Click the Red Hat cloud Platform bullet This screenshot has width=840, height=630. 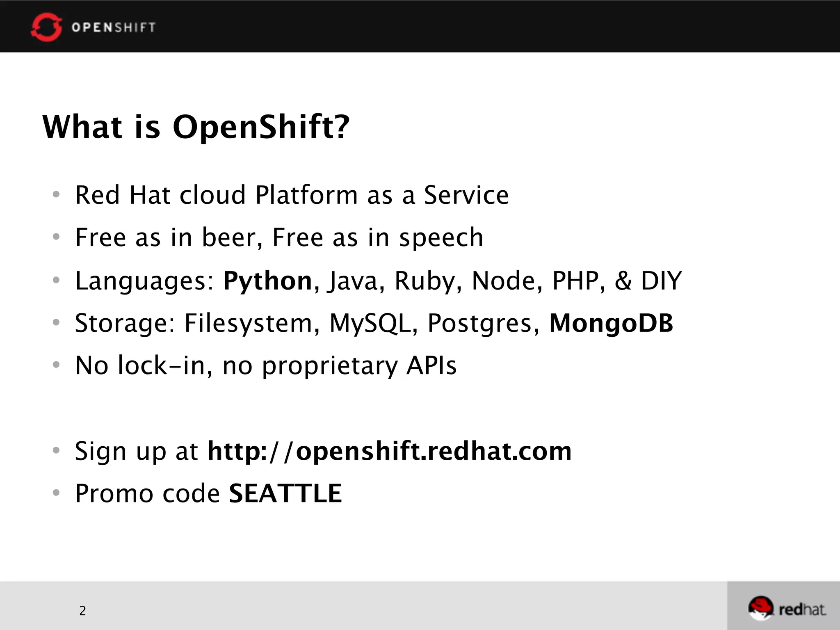[x=292, y=195]
